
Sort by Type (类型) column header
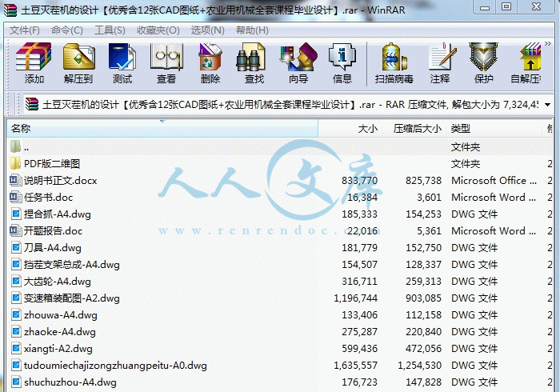[494, 129]
